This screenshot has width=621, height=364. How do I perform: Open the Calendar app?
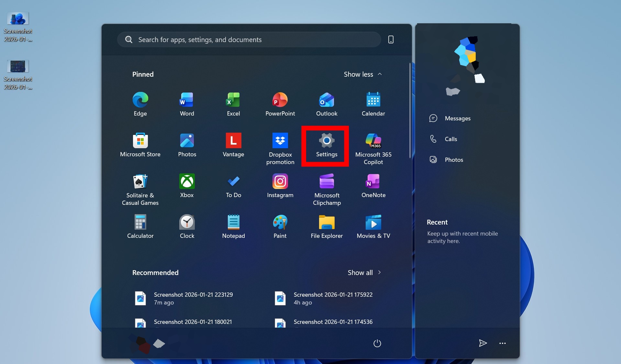pyautogui.click(x=373, y=104)
